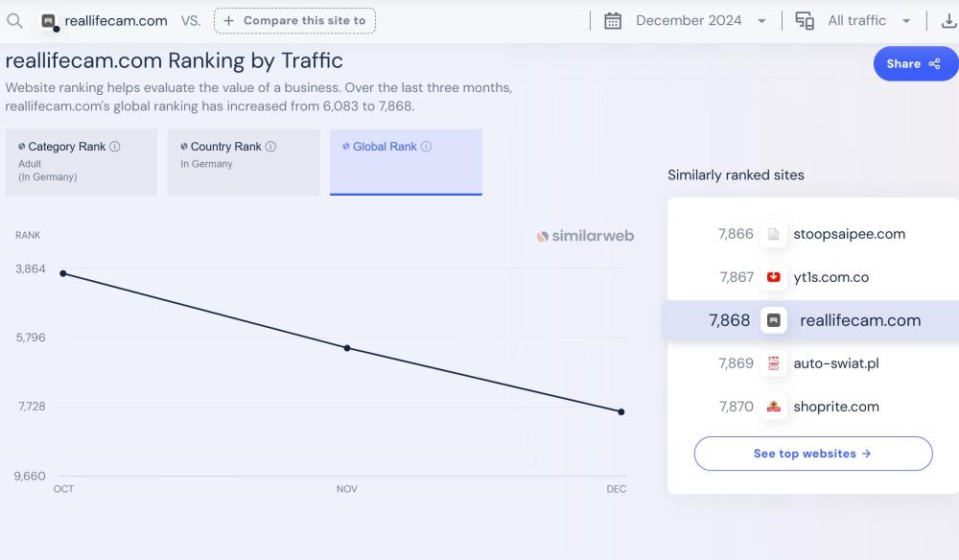
Task: Click the search magnifier icon
Action: point(14,20)
